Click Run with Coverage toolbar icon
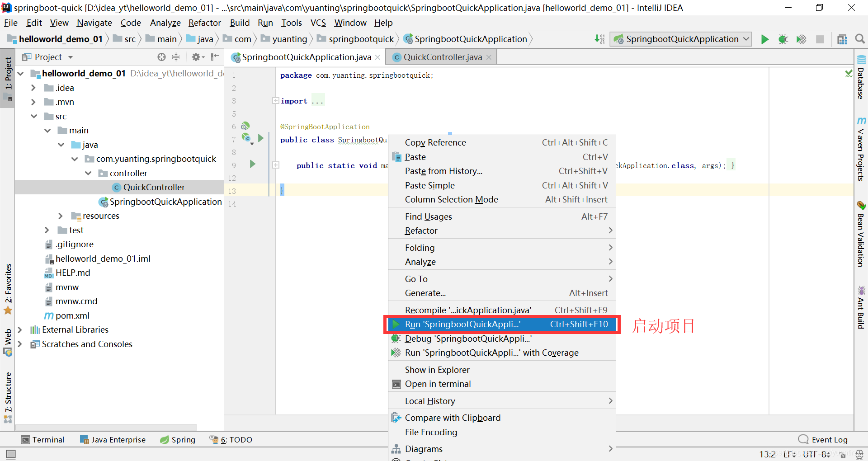 (801, 39)
